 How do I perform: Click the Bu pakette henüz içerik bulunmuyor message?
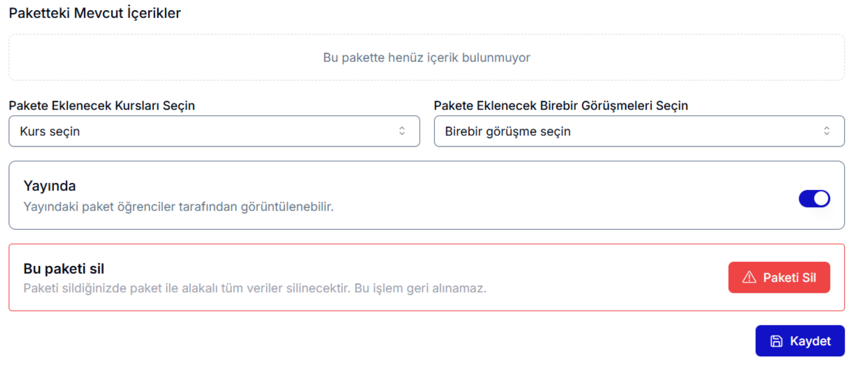pos(427,57)
